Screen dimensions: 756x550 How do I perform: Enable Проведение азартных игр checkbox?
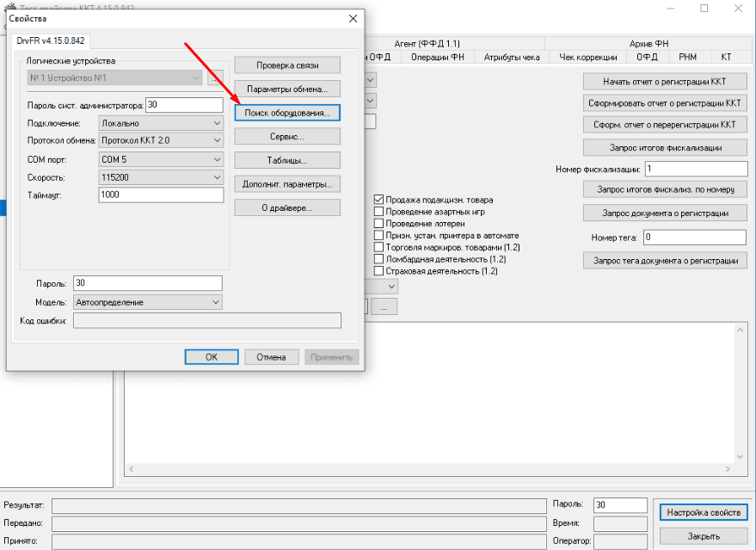coord(378,212)
